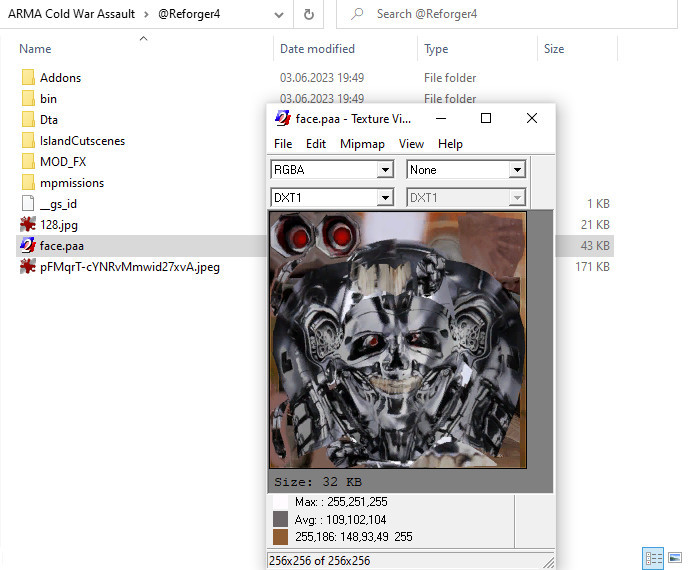Open the File menu in Texture Viewer
This screenshot has width=690, height=570.
283,144
